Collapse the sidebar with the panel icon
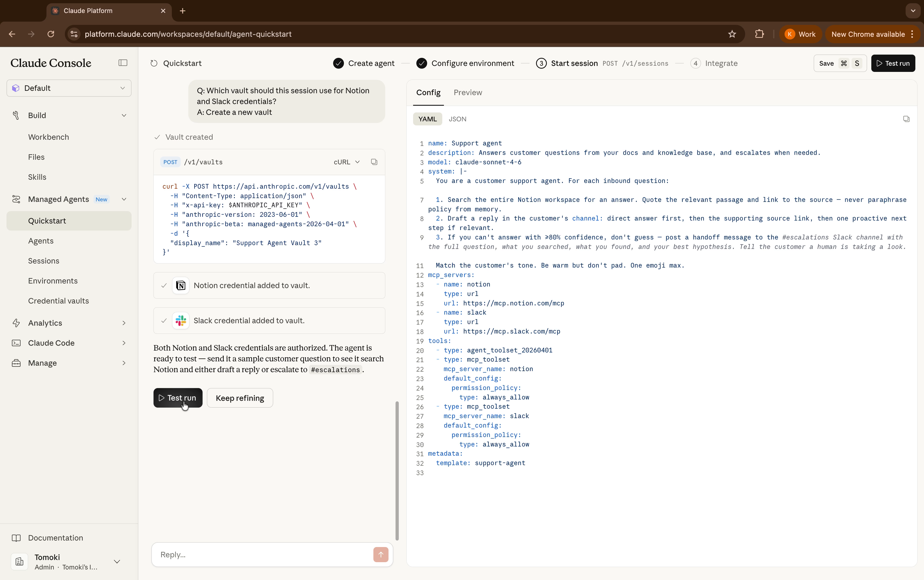924x580 pixels. coord(123,63)
